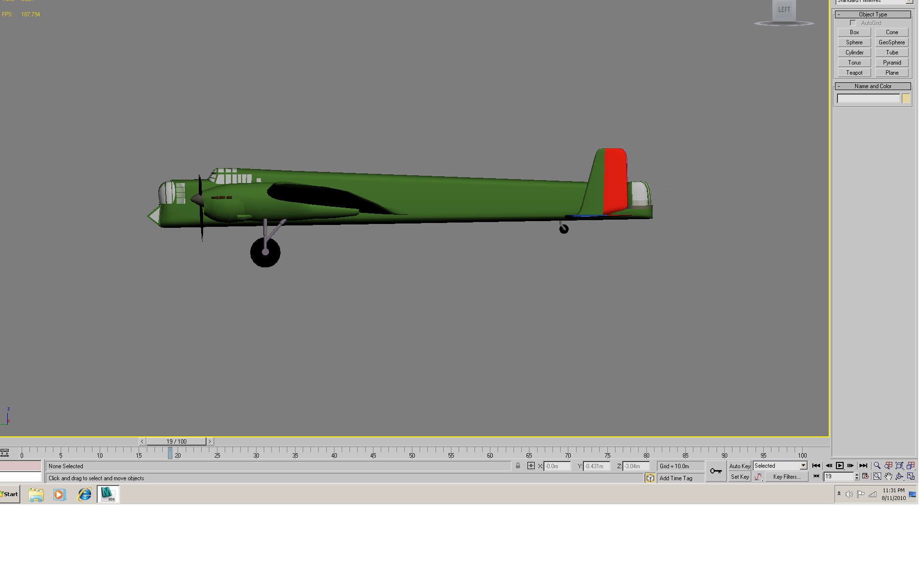
Task: Play the animation
Action: (840, 466)
